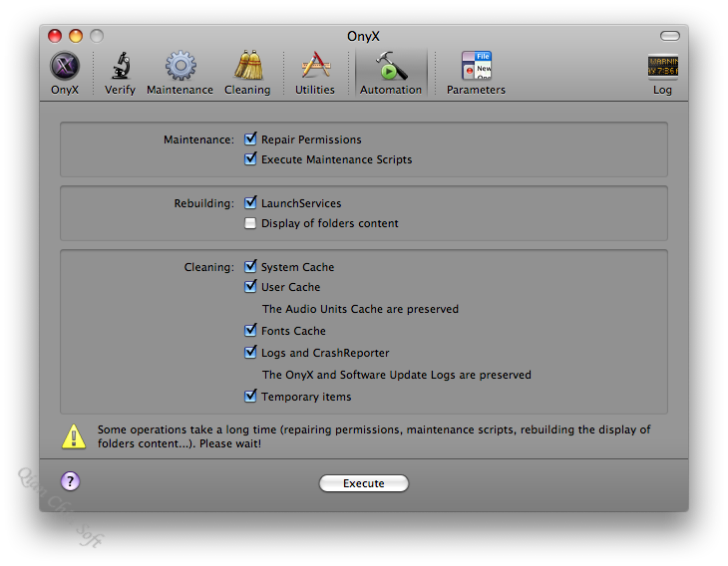Click the Maintenance: section label

198,140
